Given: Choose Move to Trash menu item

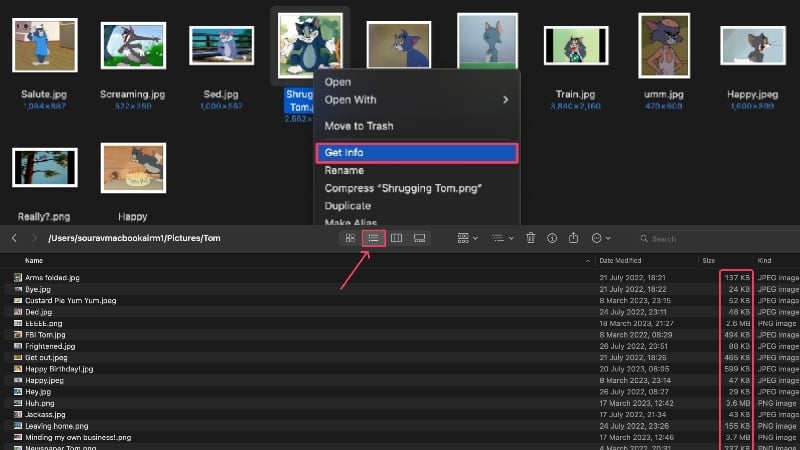Looking at the screenshot, I should pyautogui.click(x=417, y=126).
